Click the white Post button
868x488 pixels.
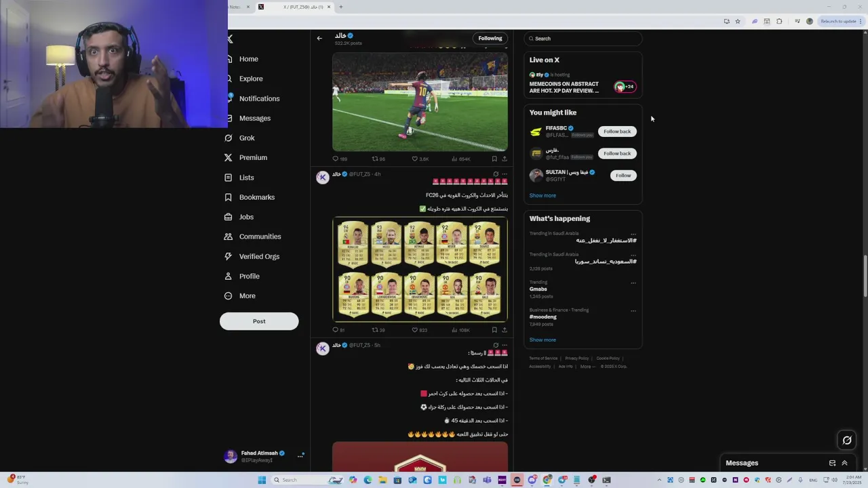click(x=259, y=321)
